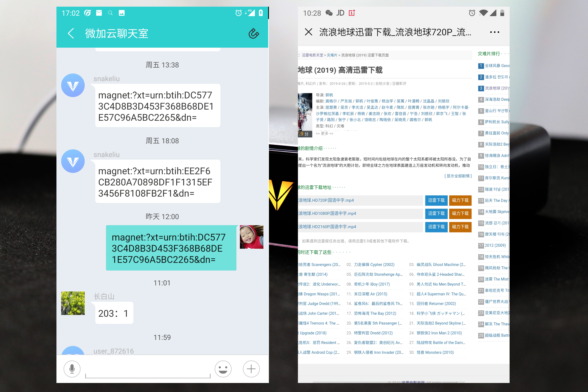Tap the magnet link EE2F6 message bubble
The image size is (588, 392).
158,181
